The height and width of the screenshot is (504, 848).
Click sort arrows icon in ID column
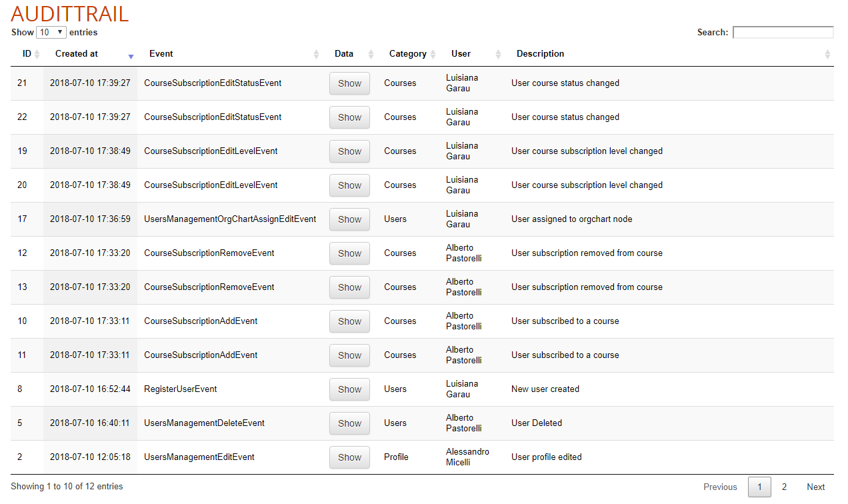[x=37, y=54]
